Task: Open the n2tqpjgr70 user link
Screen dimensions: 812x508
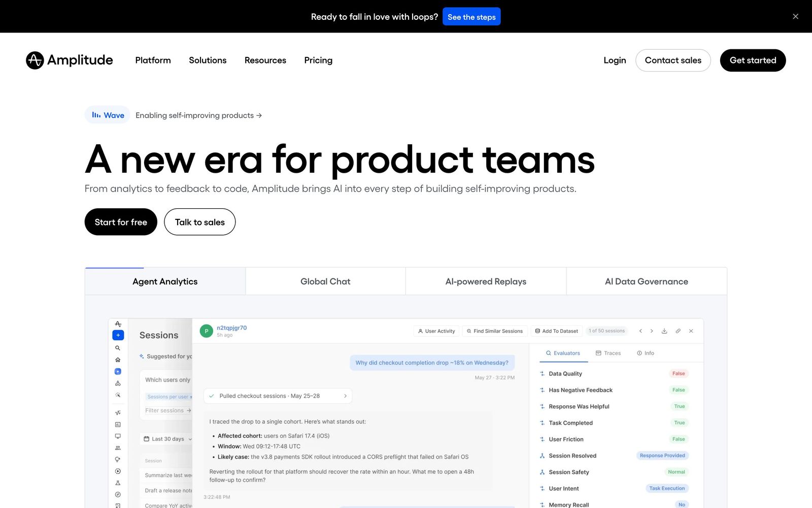Action: pyautogui.click(x=231, y=328)
